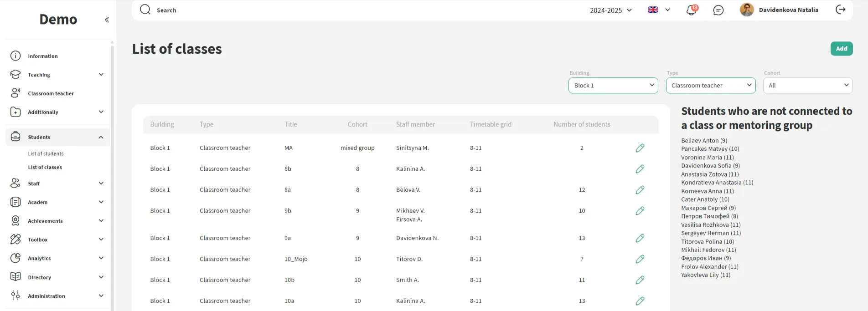Image resolution: width=868 pixels, height=311 pixels.
Task: Click the logout icon in header
Action: coord(840,10)
